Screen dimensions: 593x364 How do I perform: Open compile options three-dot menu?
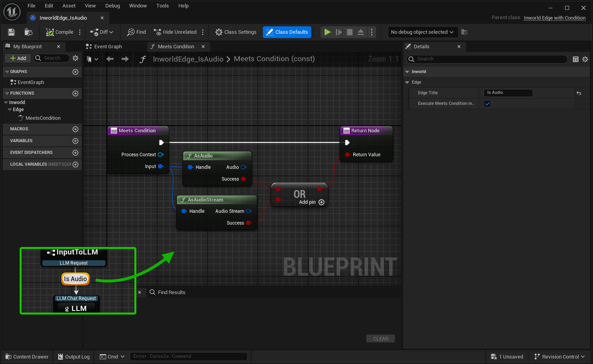80,32
